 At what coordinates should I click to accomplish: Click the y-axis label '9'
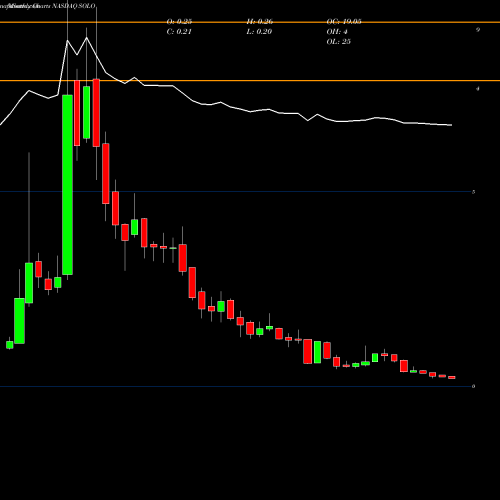pyautogui.click(x=478, y=30)
